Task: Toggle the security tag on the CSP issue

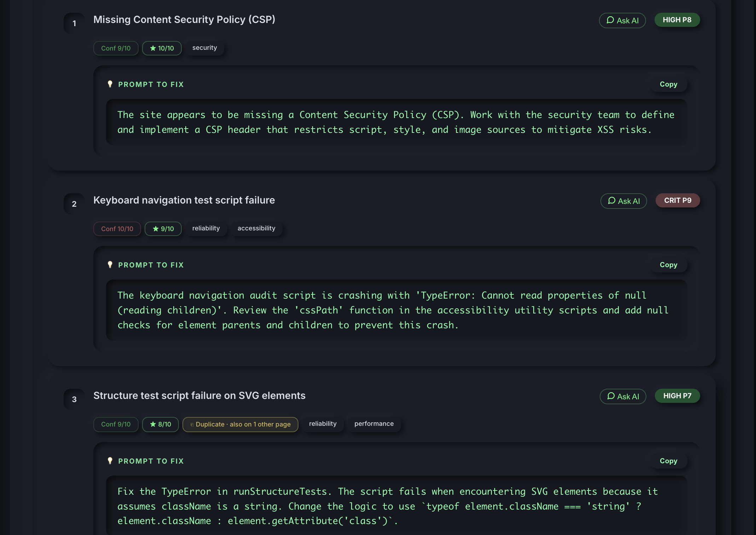Action: point(205,47)
